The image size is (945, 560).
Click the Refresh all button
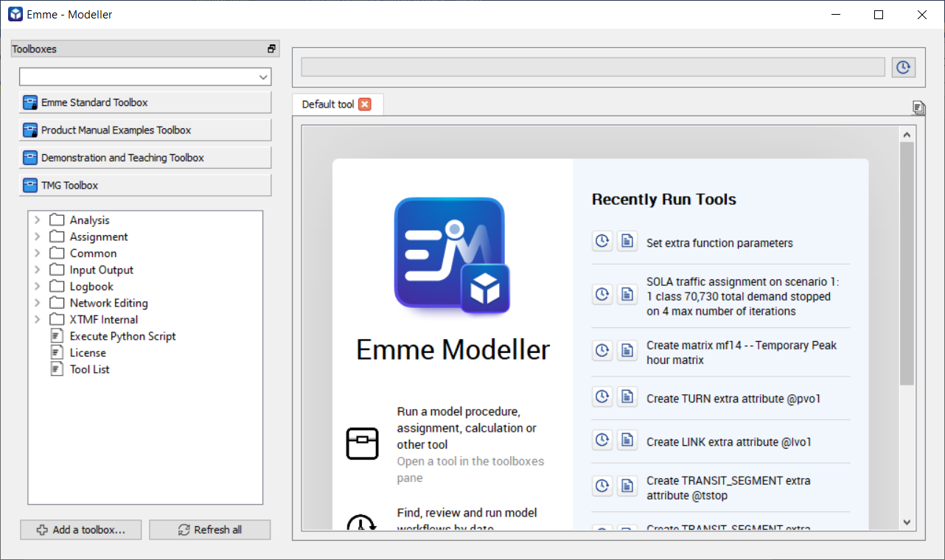[210, 530]
